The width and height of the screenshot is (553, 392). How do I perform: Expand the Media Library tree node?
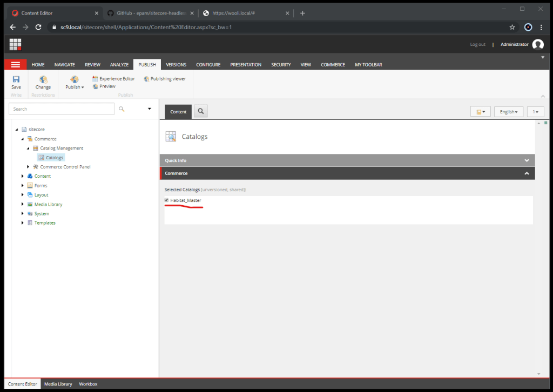pyautogui.click(x=23, y=205)
